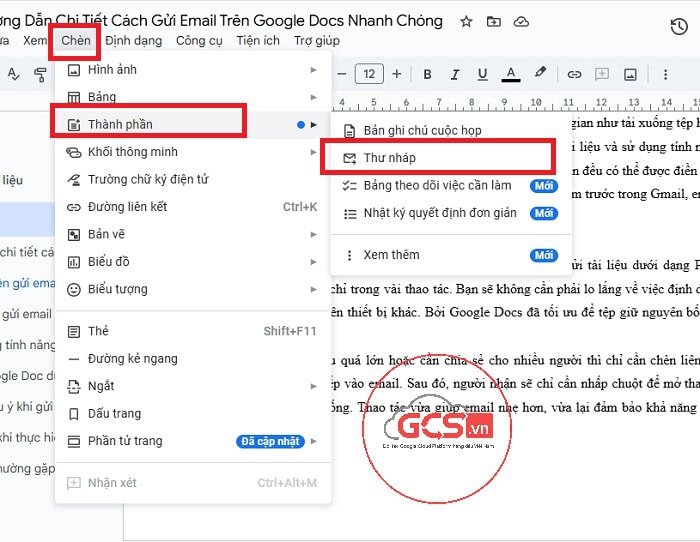
Task: Open the Chèn menu
Action: tap(75, 41)
